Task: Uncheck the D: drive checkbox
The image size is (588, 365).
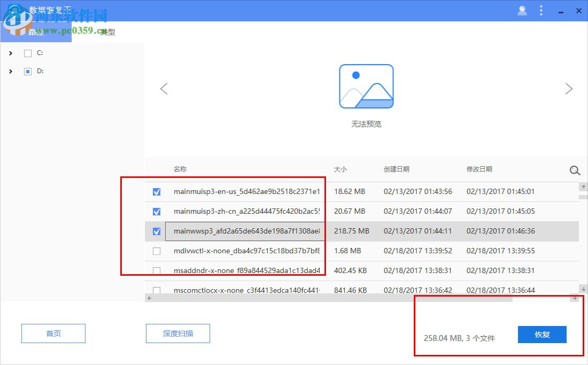Action: (x=28, y=71)
